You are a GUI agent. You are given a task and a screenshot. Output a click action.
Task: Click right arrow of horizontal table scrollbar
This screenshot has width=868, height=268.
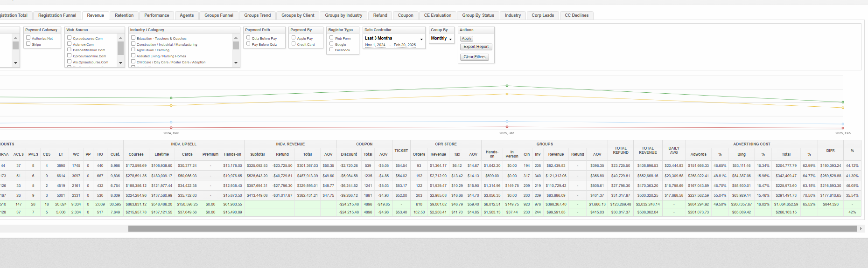point(861,228)
